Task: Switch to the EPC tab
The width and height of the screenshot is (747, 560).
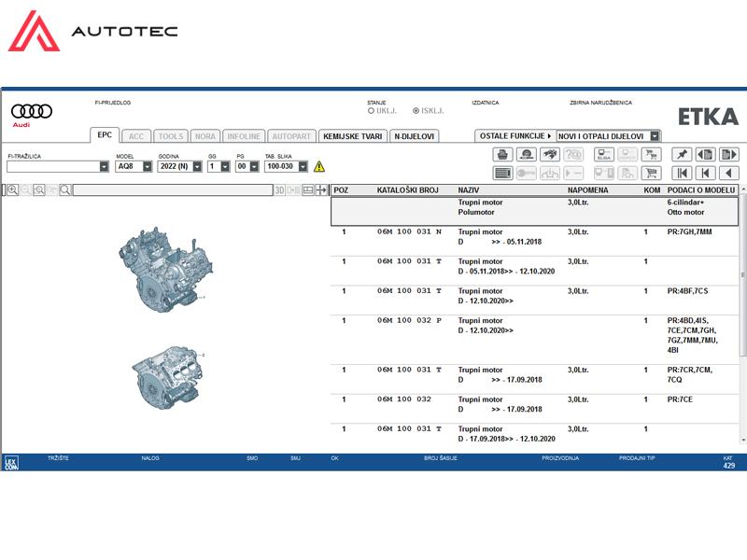Action: click(x=105, y=135)
